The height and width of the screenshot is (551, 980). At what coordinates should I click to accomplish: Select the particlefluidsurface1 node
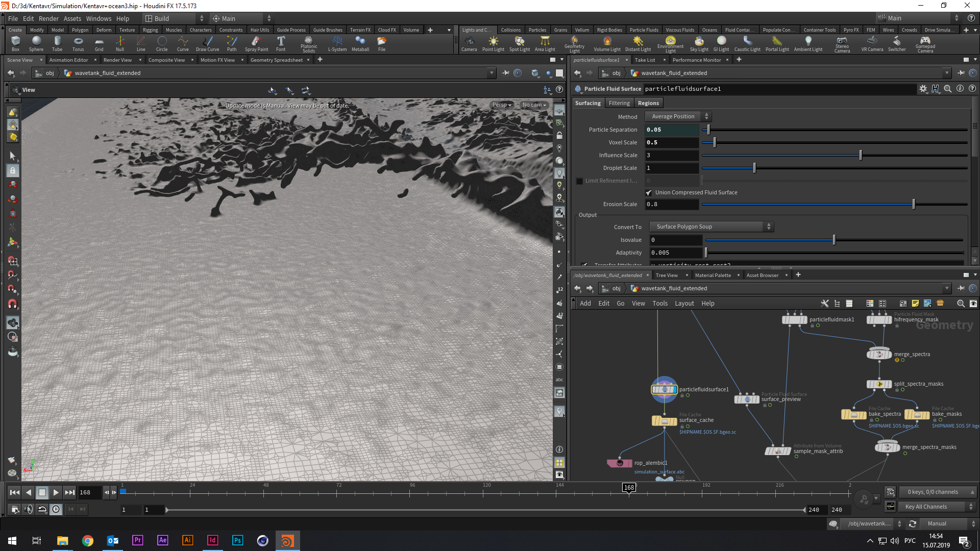click(x=664, y=389)
